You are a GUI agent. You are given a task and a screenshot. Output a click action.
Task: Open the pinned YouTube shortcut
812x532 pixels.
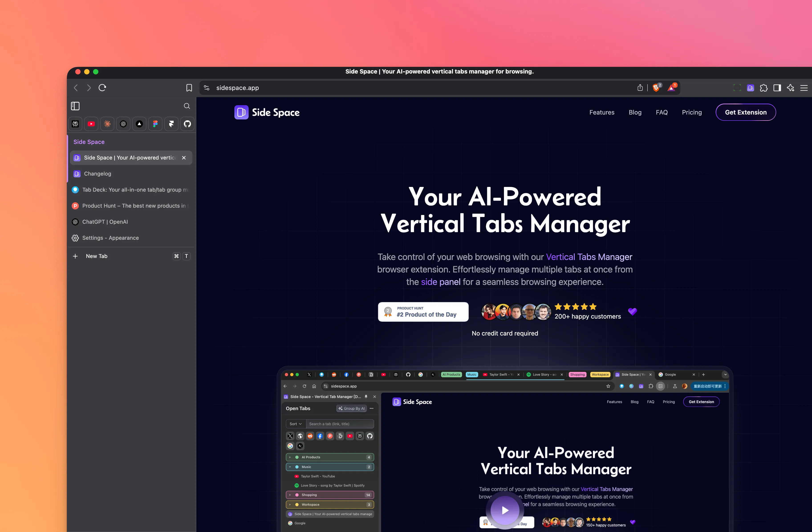coord(91,124)
